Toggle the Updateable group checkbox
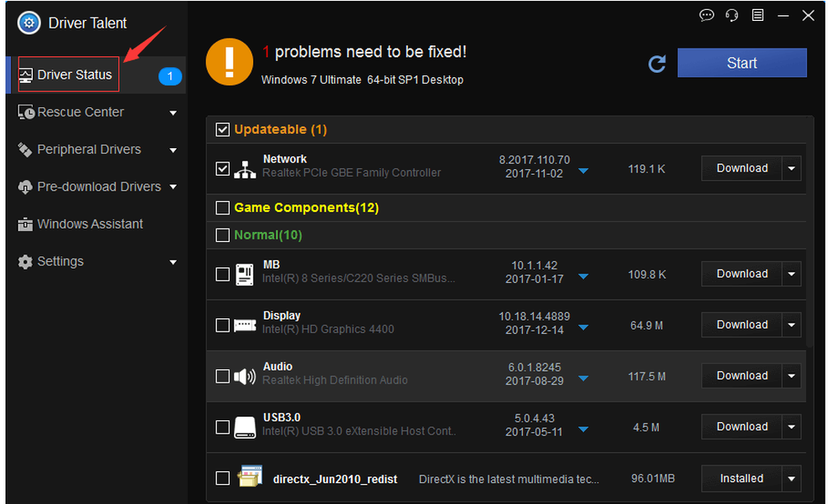 (222, 130)
